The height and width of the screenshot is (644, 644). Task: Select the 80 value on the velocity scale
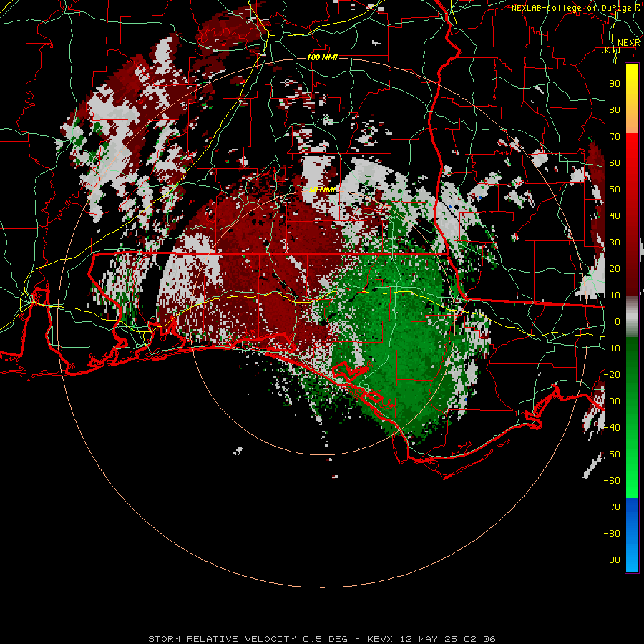click(615, 109)
